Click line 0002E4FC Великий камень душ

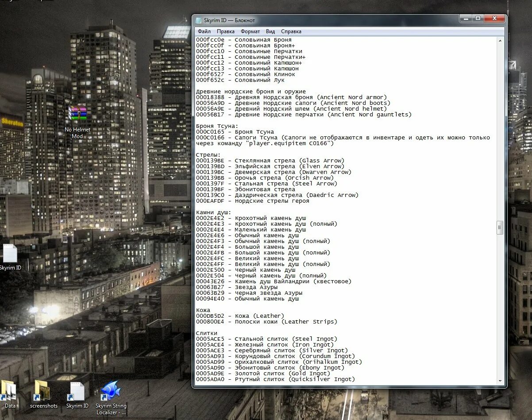[247, 258]
